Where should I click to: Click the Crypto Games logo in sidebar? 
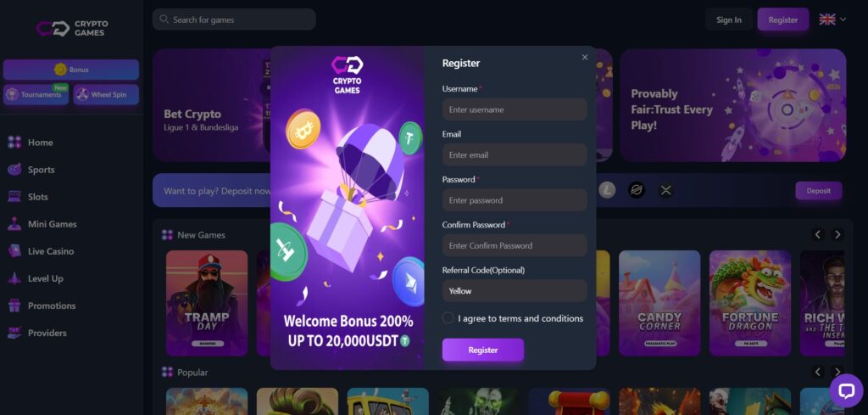(72, 28)
